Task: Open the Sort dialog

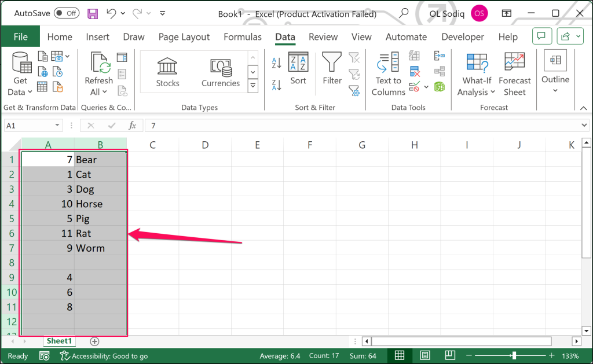Action: pyautogui.click(x=298, y=68)
